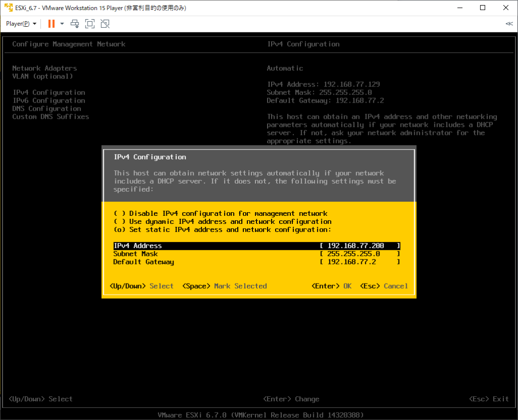
Task: Click <Enter> Change at bottom bar
Action: pos(291,399)
